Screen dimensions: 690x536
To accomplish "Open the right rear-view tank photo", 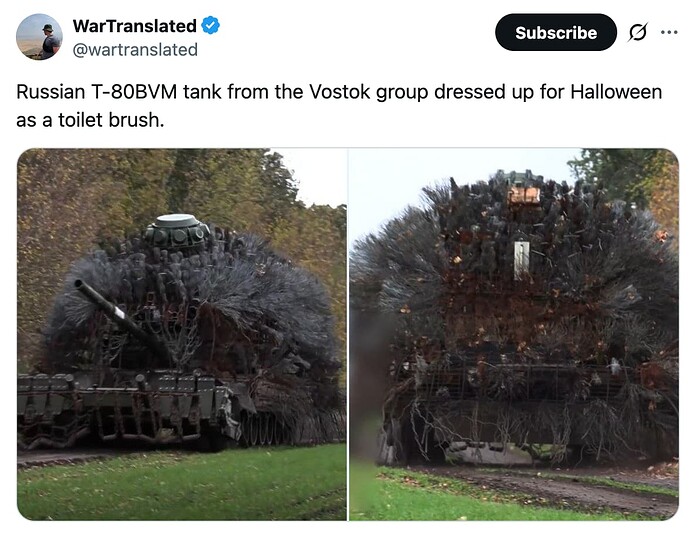I will pyautogui.click(x=514, y=334).
